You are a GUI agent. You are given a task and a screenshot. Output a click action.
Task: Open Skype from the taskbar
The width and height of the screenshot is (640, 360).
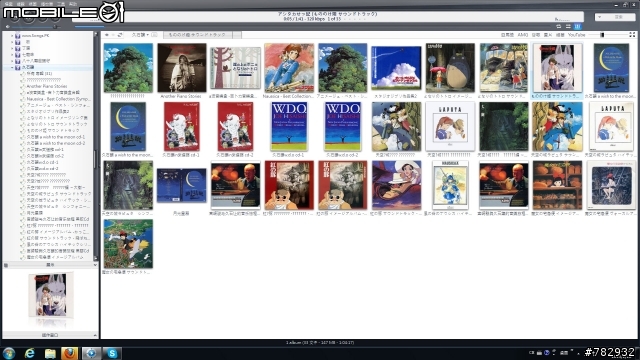pyautogui.click(x=112, y=353)
